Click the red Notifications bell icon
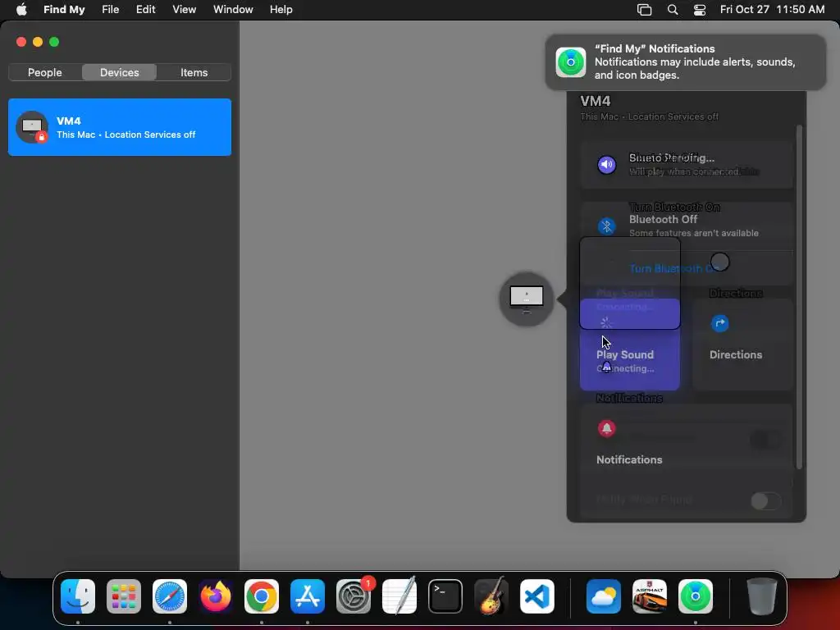 606,428
